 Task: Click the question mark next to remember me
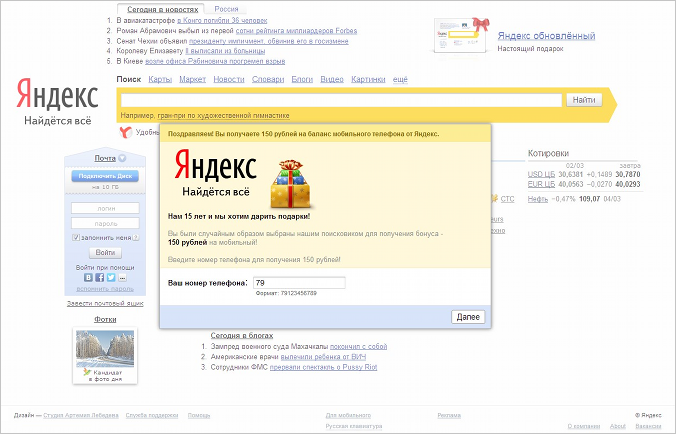coord(135,237)
